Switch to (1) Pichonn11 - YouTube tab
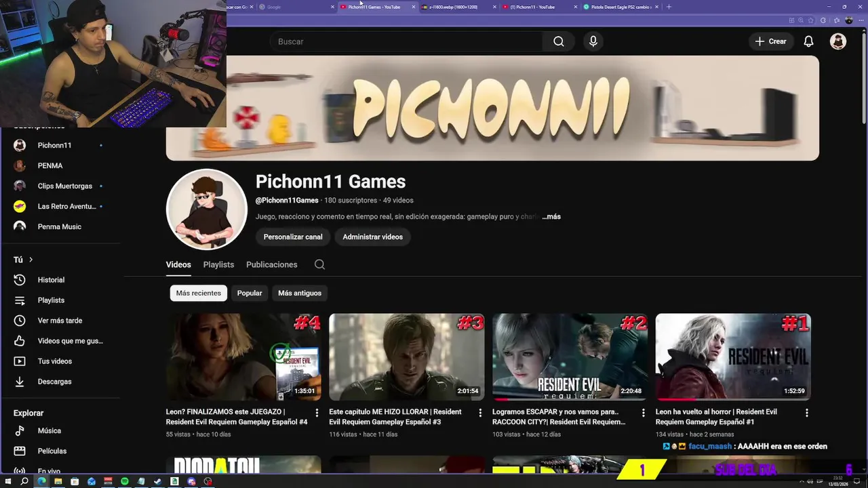The image size is (868, 488). coord(538,7)
